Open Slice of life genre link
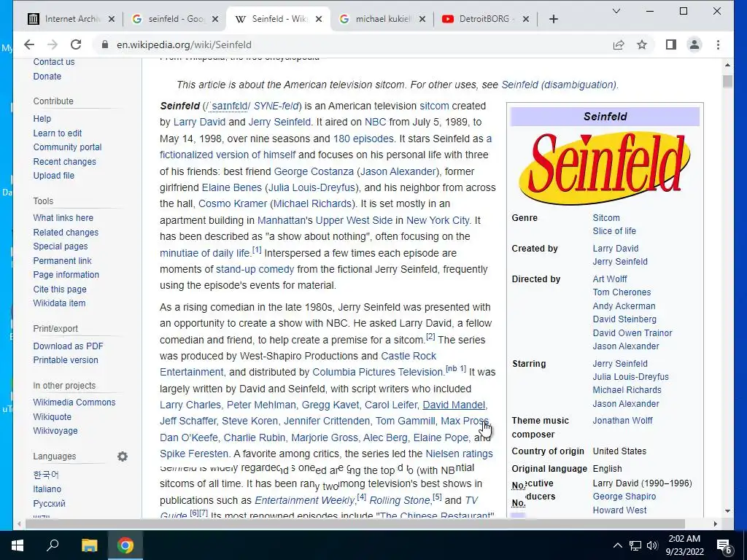This screenshot has height=560, width=747. tap(614, 231)
